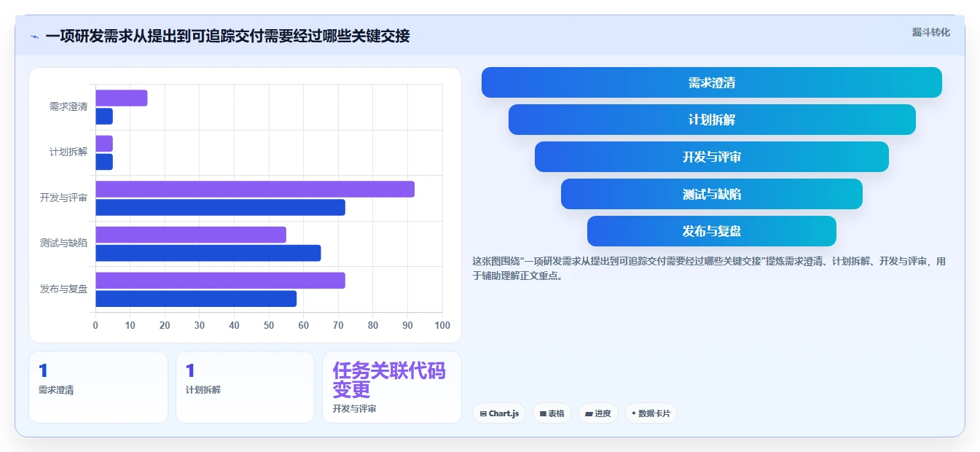Select the 开发与评审 funnel stage
This screenshot has width=980, height=452.
coord(711,157)
